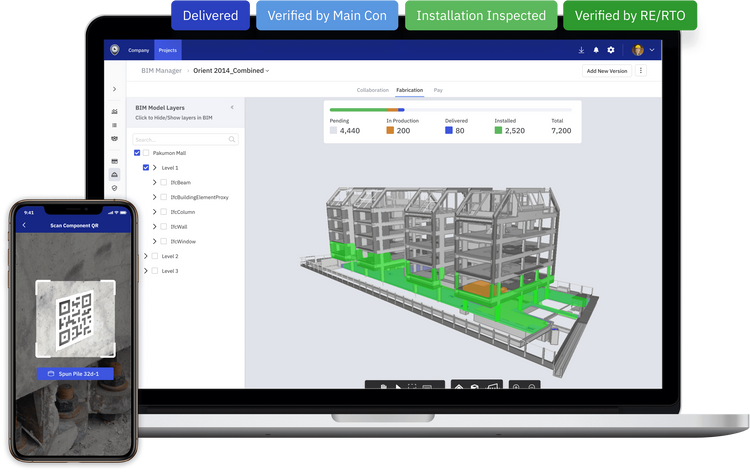The image size is (750, 472).
Task: Go back on the phone scan screen
Action: pos(24,226)
